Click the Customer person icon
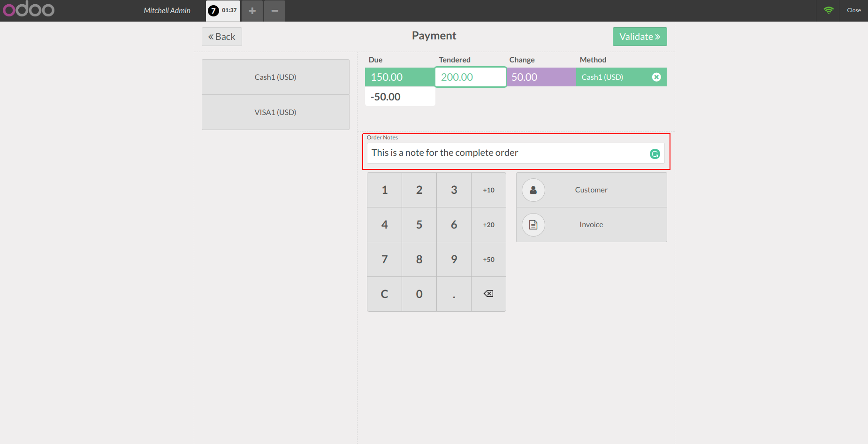 (x=533, y=190)
